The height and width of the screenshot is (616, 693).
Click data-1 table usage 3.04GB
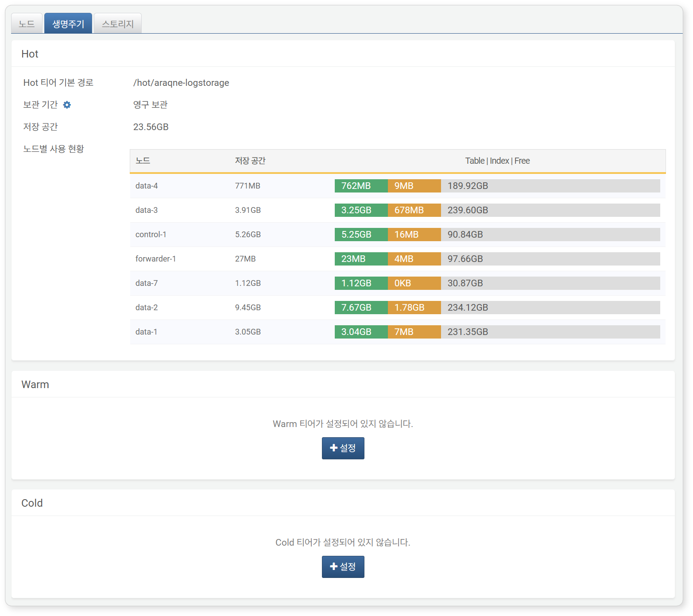click(x=361, y=332)
